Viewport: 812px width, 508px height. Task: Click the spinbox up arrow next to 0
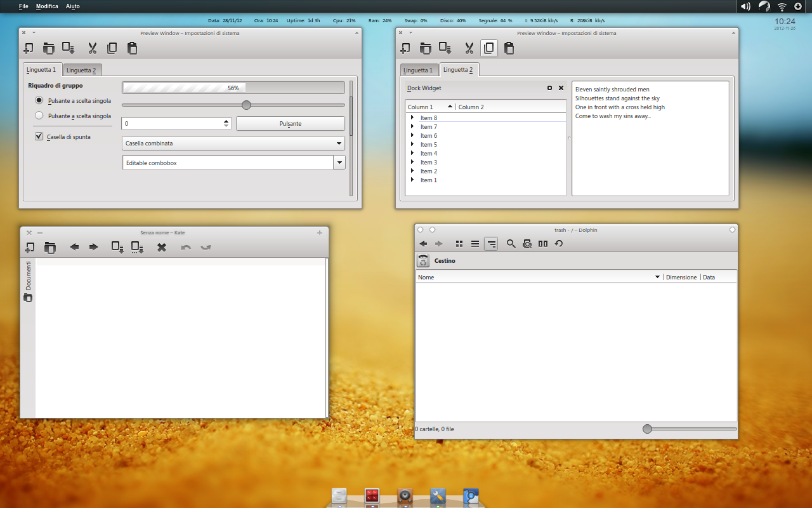pyautogui.click(x=226, y=121)
